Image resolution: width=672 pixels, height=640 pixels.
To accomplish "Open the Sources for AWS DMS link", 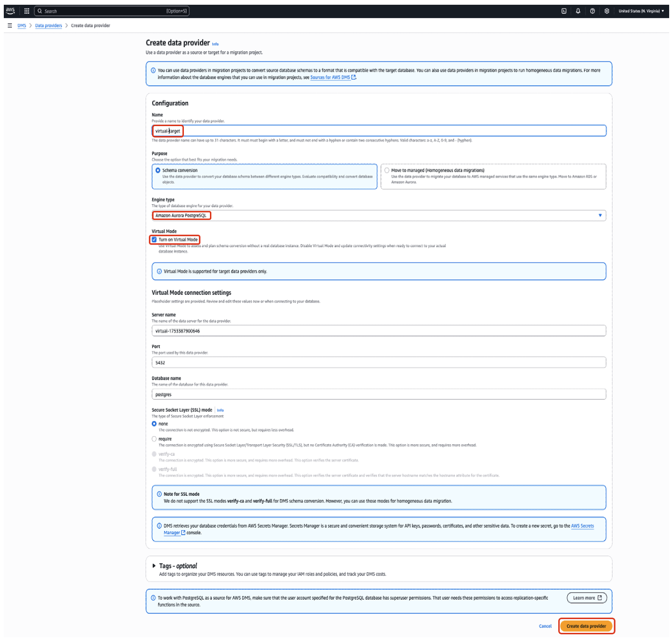I will pos(333,77).
